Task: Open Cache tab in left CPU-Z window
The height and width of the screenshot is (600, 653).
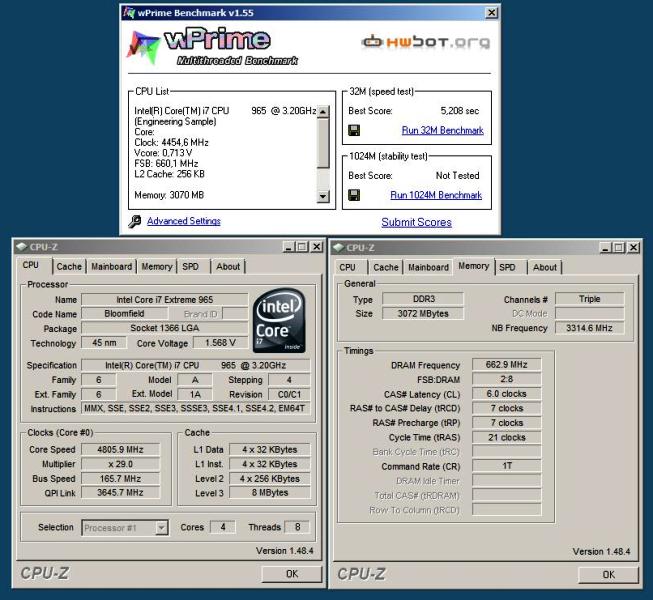Action: point(69,266)
